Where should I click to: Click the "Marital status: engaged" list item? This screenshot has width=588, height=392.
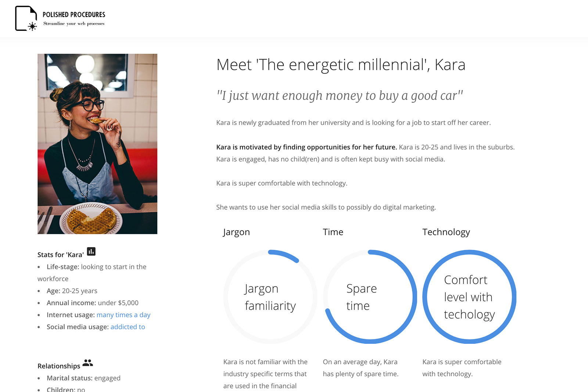click(x=83, y=378)
